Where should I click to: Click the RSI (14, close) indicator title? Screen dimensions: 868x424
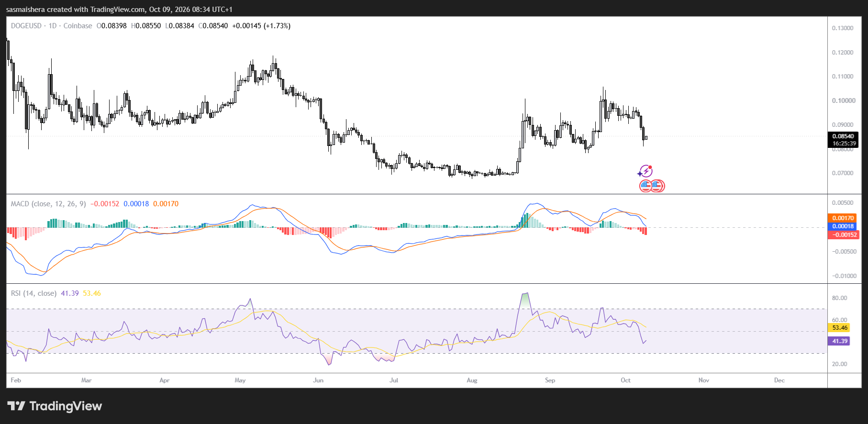[33, 293]
